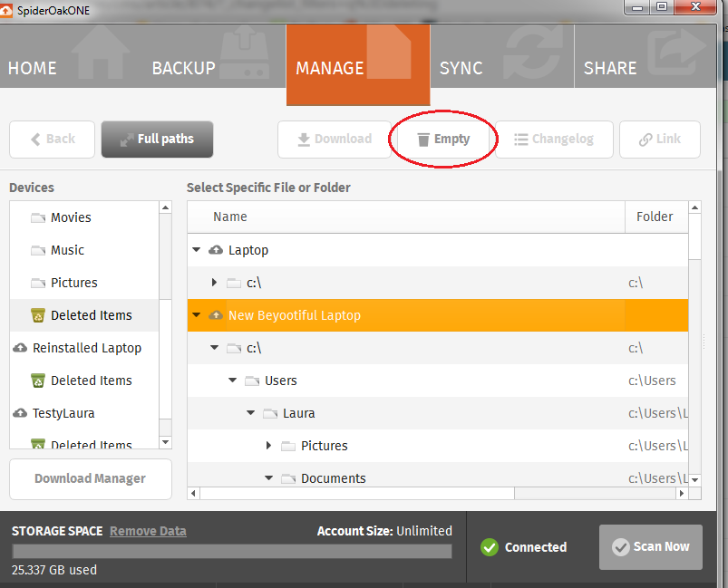
Task: Empty the deleted items
Action: (x=443, y=140)
